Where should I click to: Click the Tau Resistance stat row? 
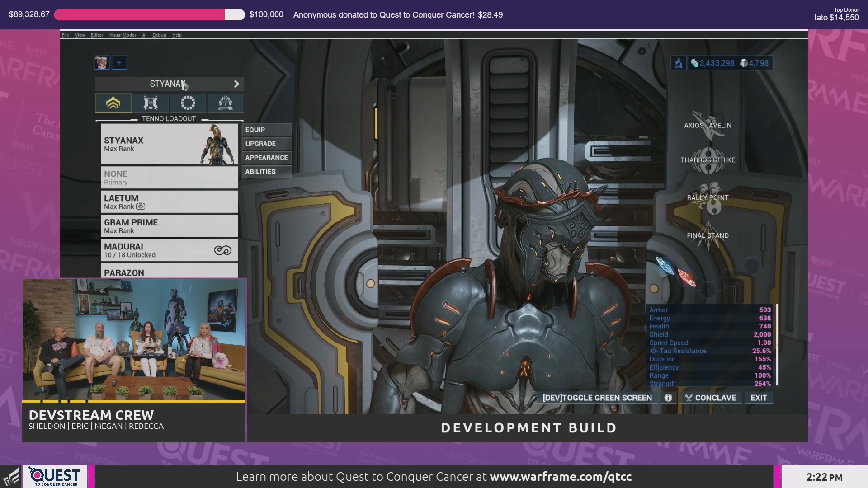[x=710, y=351]
